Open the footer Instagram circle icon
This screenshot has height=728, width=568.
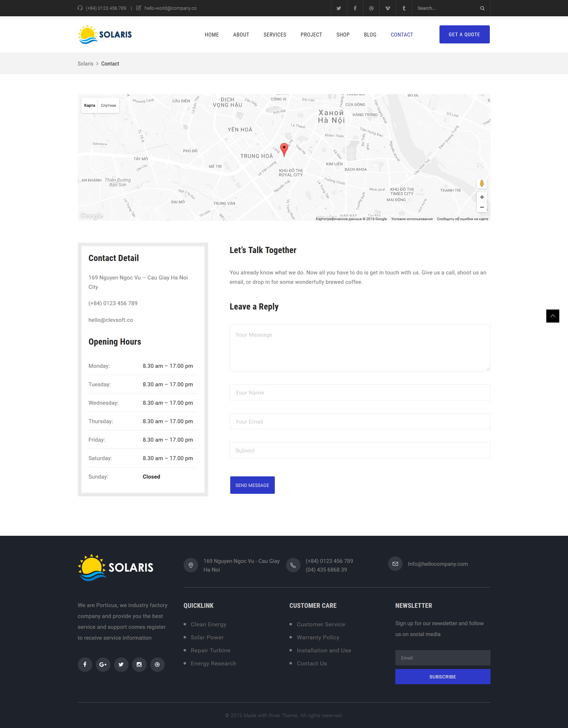tap(139, 665)
